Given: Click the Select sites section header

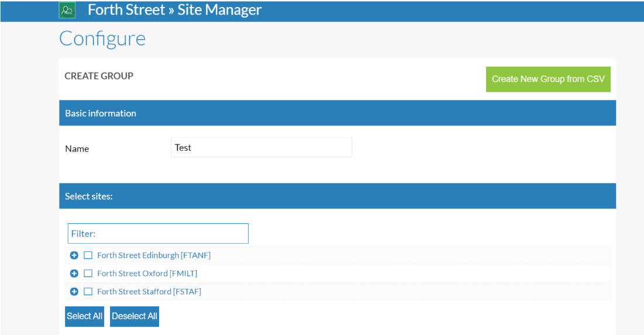Looking at the screenshot, I should [x=89, y=196].
